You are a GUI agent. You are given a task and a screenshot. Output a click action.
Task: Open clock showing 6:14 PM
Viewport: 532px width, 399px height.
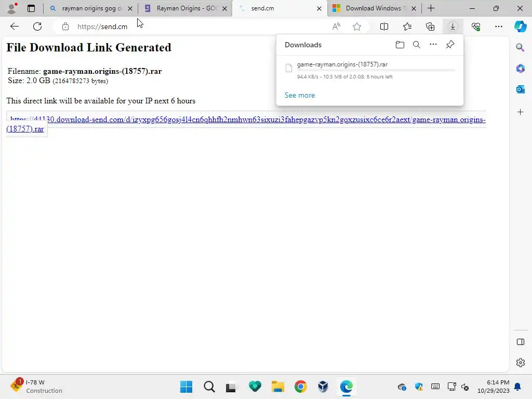(494, 387)
